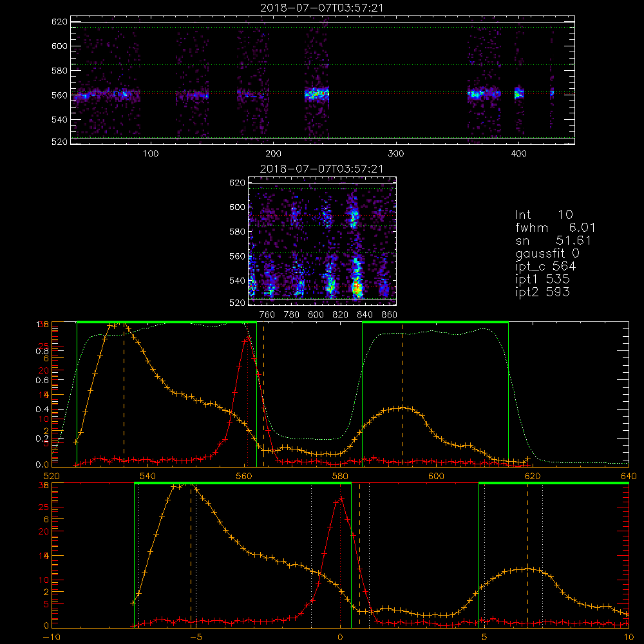The height and width of the screenshot is (644, 644).
Task: Select the 'Int 10' parameter text
Action: click(x=544, y=214)
